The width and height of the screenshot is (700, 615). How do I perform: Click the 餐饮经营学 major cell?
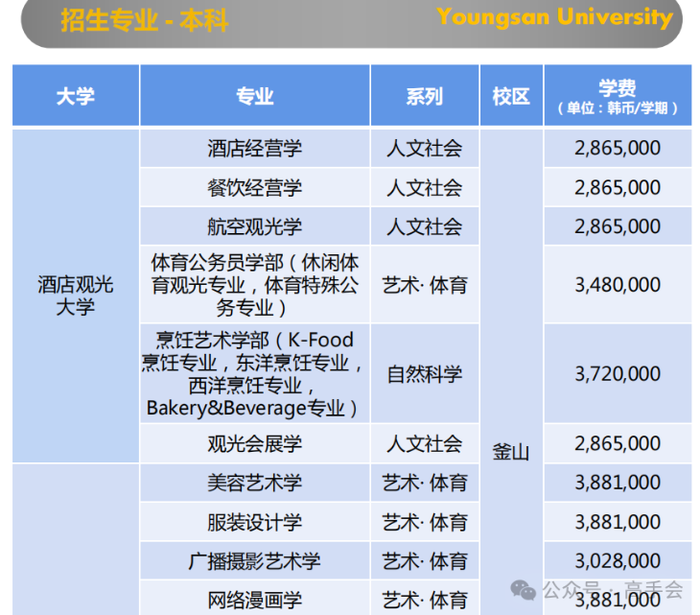click(255, 187)
